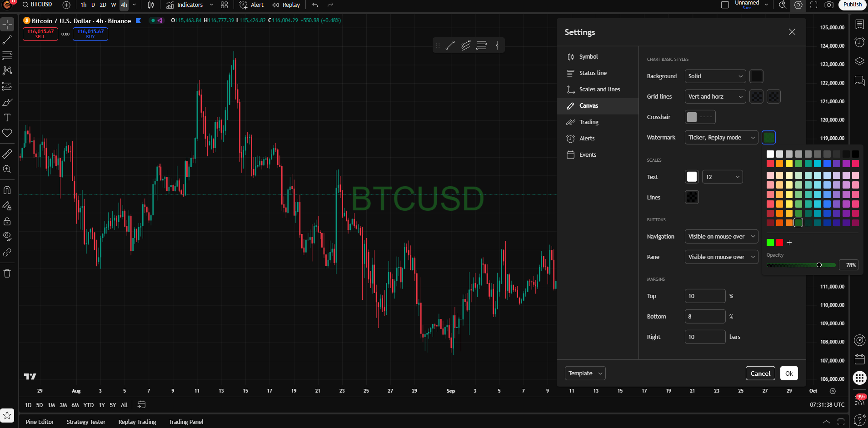
Task: Pick the white scales Text color swatch
Action: 692,177
